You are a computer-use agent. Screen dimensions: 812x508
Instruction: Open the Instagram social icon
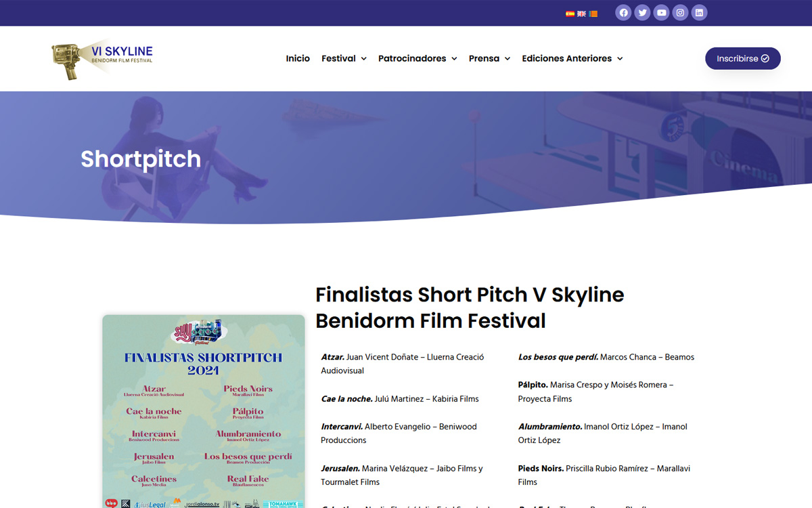click(x=680, y=12)
